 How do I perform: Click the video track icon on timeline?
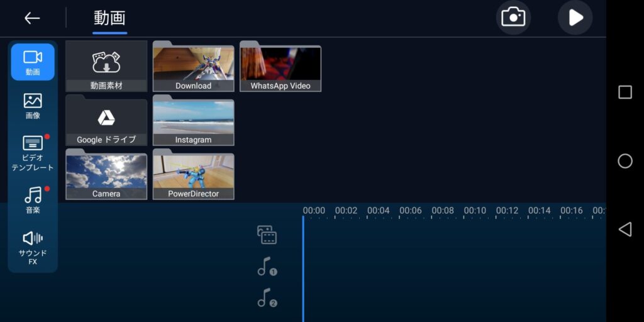(267, 235)
